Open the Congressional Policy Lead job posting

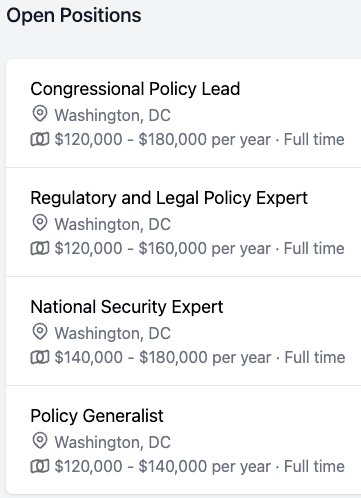135,89
